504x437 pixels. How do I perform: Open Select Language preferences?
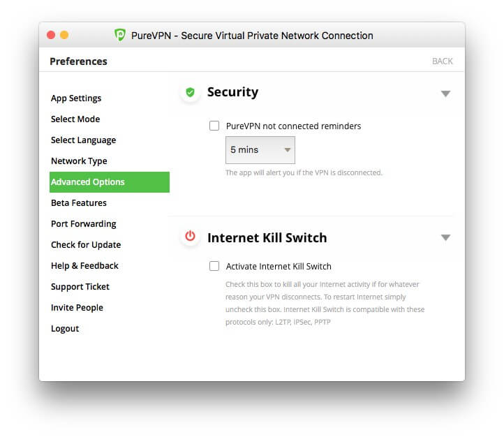pos(83,140)
